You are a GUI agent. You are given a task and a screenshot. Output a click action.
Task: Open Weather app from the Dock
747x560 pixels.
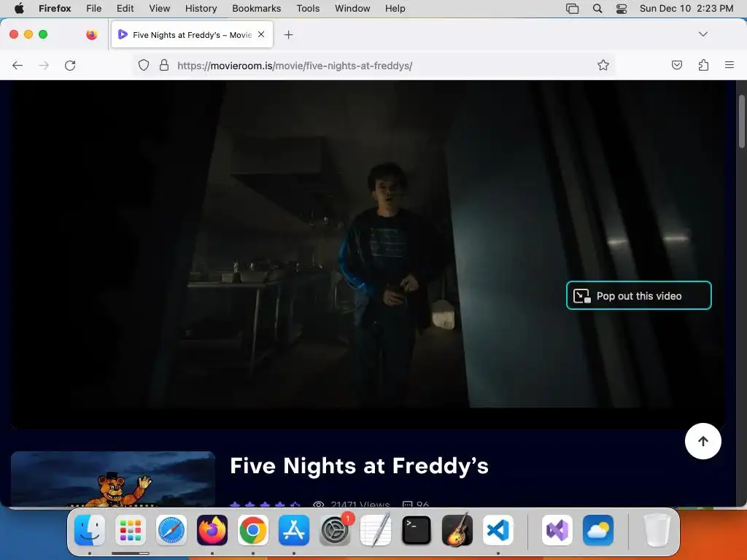598,530
